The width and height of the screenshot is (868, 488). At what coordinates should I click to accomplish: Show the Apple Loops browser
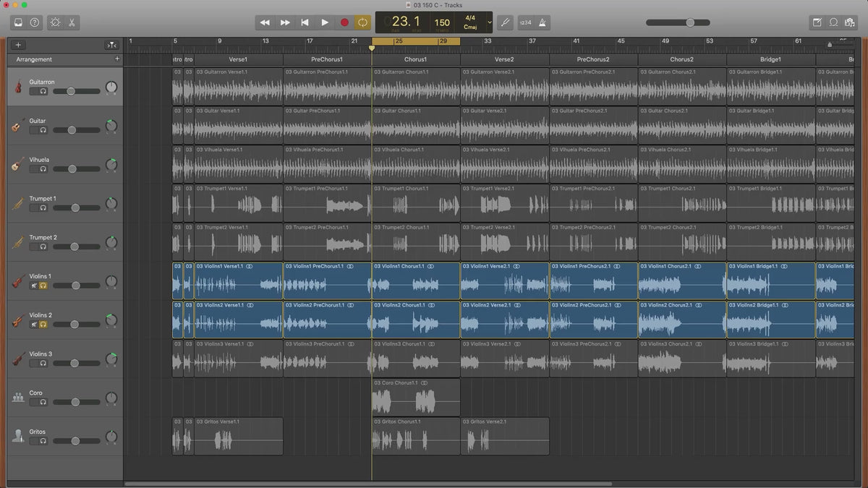[x=833, y=22]
